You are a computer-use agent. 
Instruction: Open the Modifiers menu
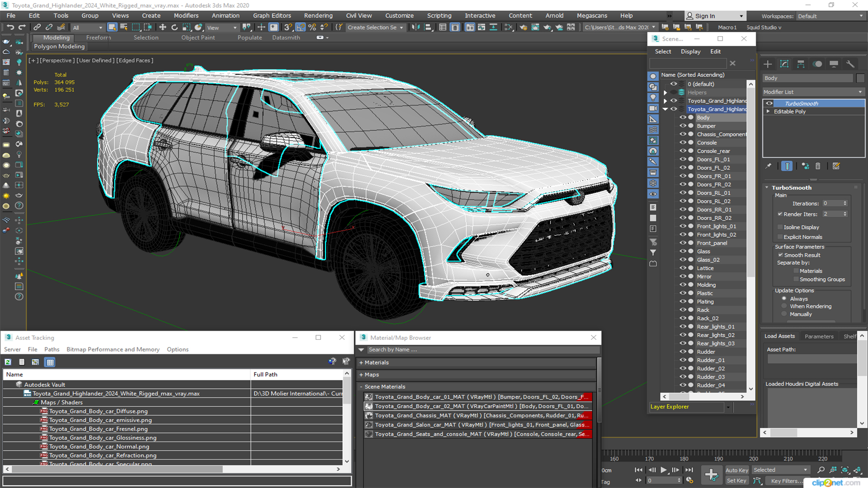click(x=186, y=15)
